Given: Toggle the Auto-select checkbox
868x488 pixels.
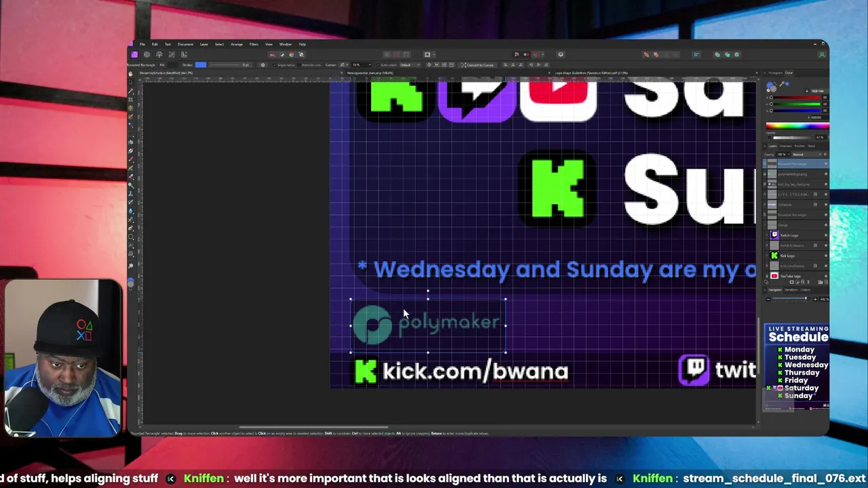Looking at the screenshot, I should click(x=377, y=65).
